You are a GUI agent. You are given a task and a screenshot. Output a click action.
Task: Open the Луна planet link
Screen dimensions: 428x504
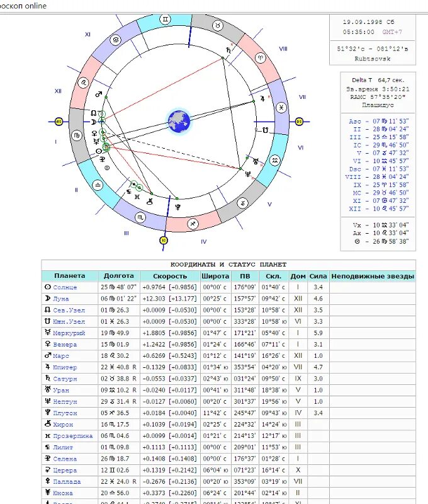[x=61, y=299]
